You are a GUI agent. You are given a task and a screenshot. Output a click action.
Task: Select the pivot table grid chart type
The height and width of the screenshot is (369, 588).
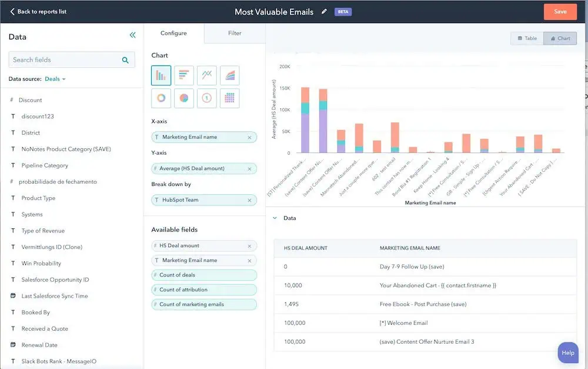[x=229, y=98]
